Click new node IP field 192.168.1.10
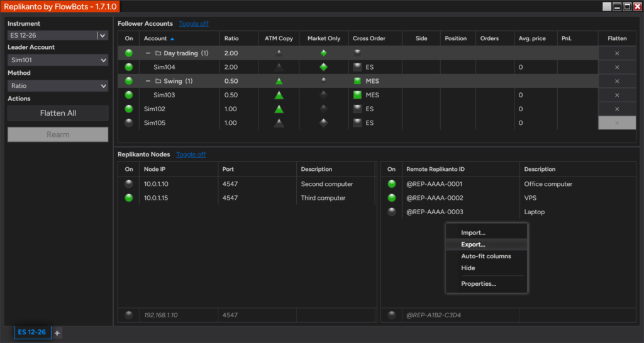Screen dimensions: 644x343 (x=179, y=315)
